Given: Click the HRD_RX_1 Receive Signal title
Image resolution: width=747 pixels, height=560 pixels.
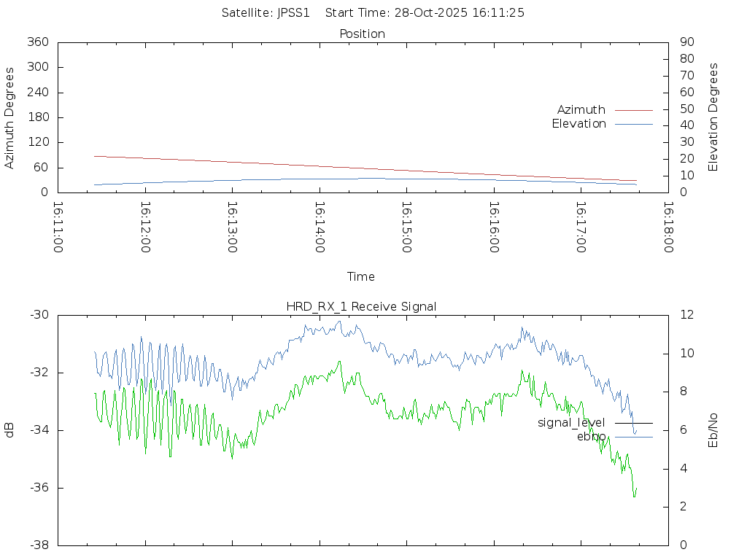Looking at the screenshot, I should point(362,307).
